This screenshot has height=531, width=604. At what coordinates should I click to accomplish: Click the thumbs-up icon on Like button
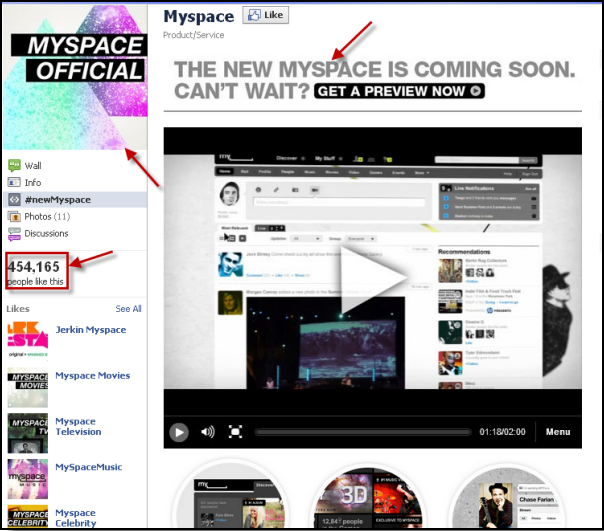[x=254, y=15]
